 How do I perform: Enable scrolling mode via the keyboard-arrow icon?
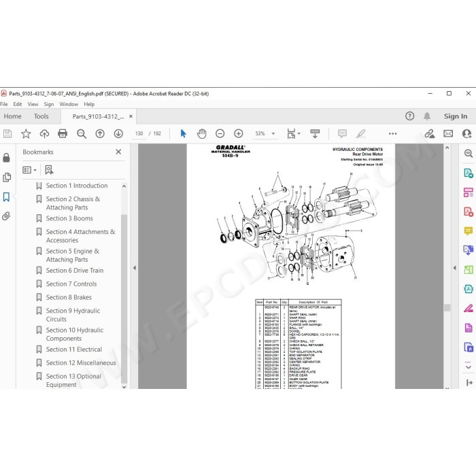(315, 133)
